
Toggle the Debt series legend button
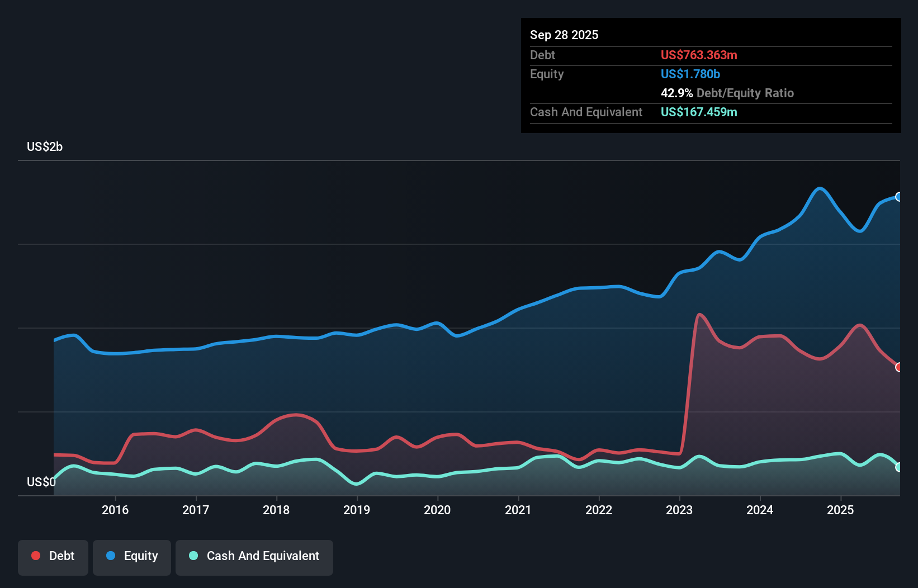coord(53,557)
